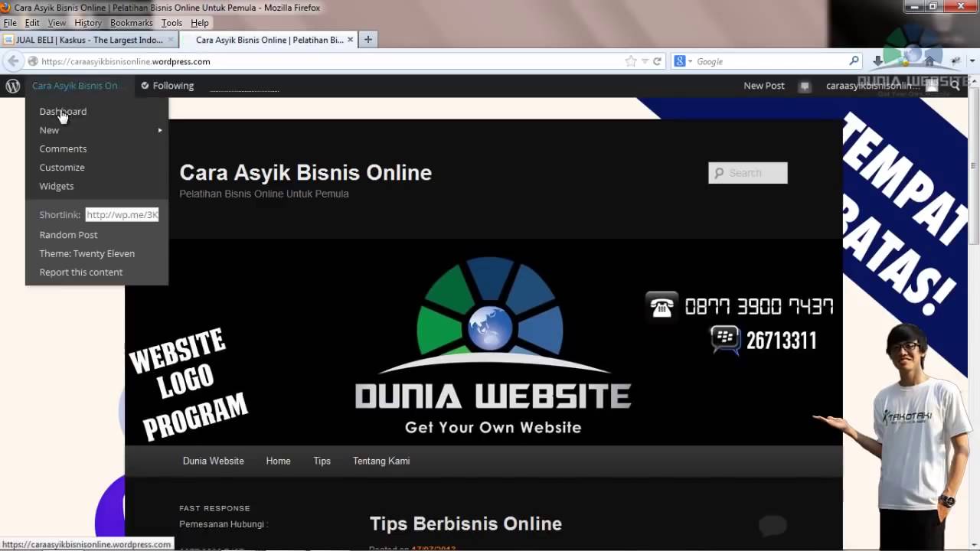This screenshot has height=551, width=980.
Task: Select Customize in the dropdown menu
Action: pos(62,168)
